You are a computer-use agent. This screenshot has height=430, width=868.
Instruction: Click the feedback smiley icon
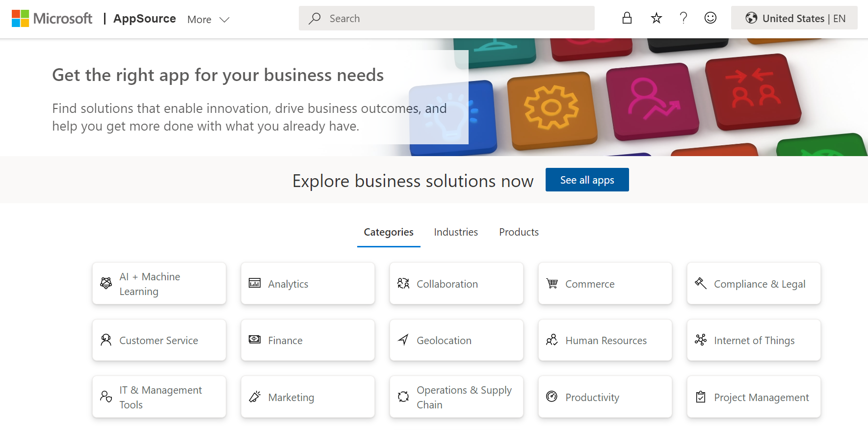pyautogui.click(x=710, y=18)
